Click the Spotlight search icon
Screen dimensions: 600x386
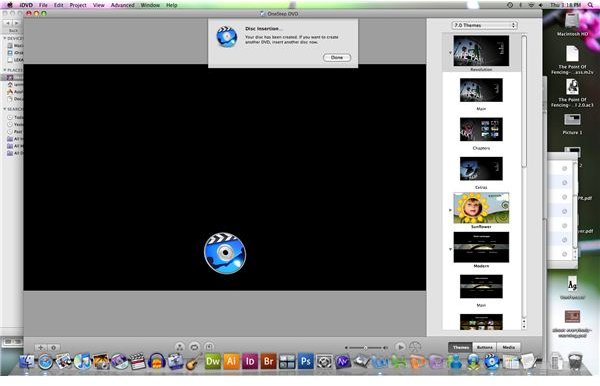[590, 5]
